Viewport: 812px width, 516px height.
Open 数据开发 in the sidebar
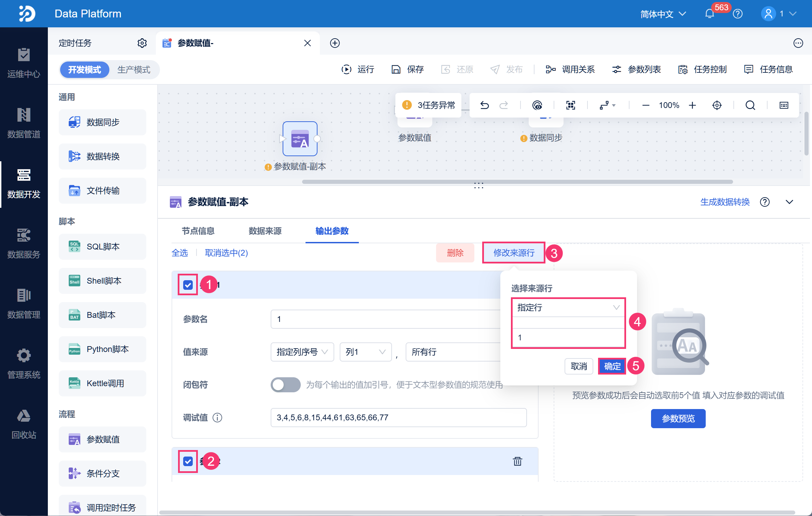coord(24,184)
